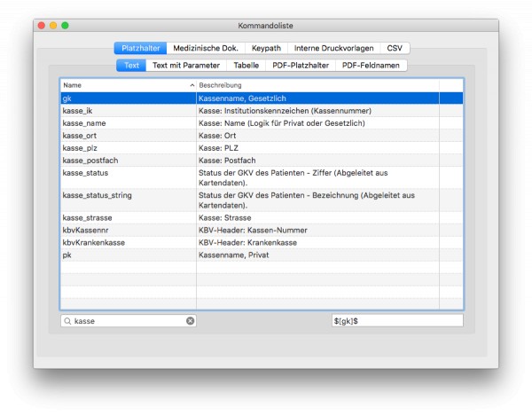Screen dimensions: 532x416
Task: Close the Kommandoliste window
Action: [x=42, y=26]
